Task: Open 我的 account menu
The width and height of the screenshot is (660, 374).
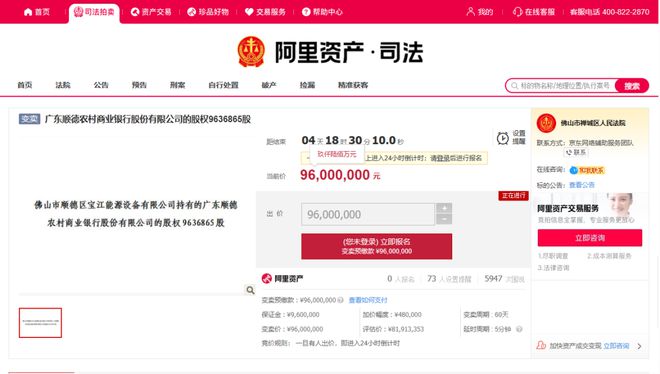Action: coord(480,12)
